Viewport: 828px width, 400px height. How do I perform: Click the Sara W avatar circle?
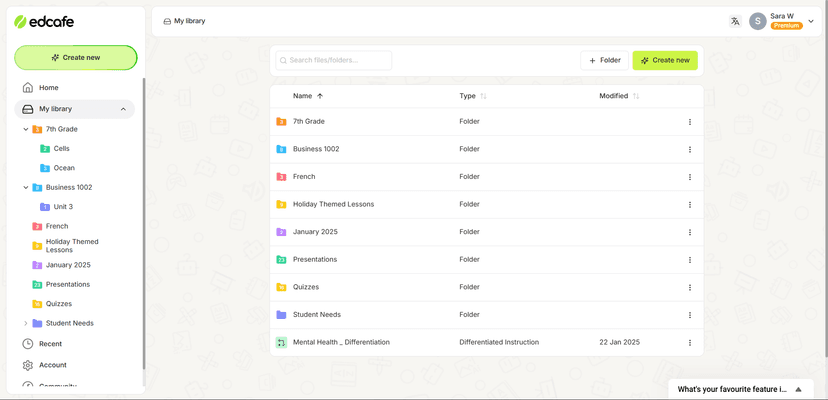[757, 21]
